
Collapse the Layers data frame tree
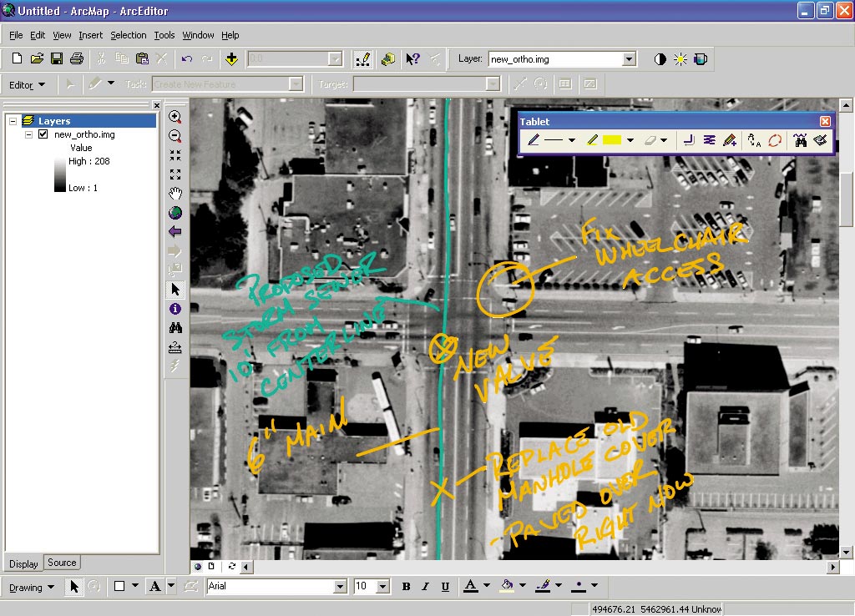[x=13, y=121]
